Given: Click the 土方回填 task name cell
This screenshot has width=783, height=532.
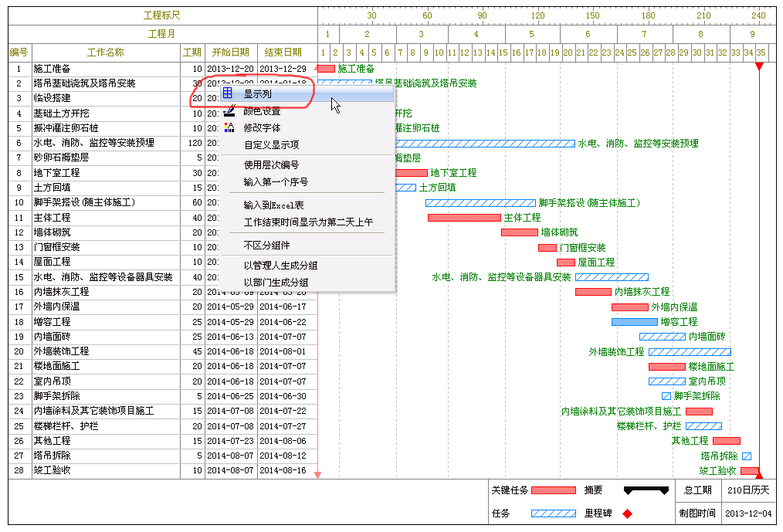Looking at the screenshot, I should pyautogui.click(x=106, y=188).
